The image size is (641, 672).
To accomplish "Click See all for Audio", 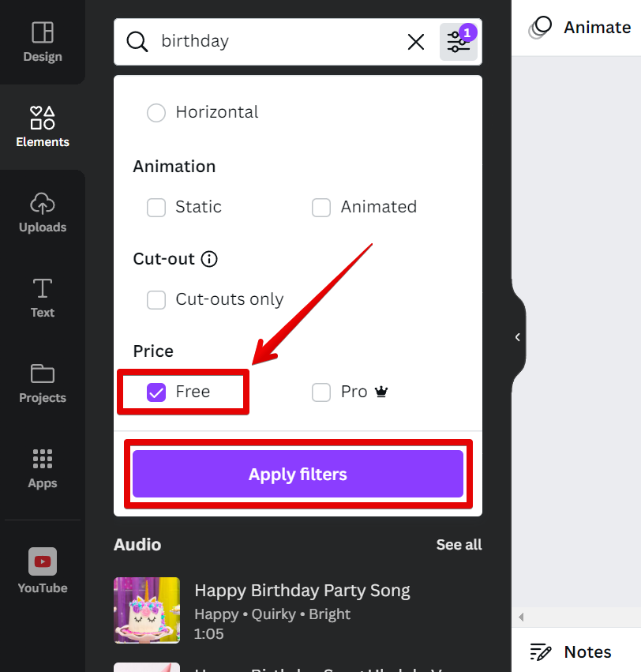I will click(x=459, y=545).
